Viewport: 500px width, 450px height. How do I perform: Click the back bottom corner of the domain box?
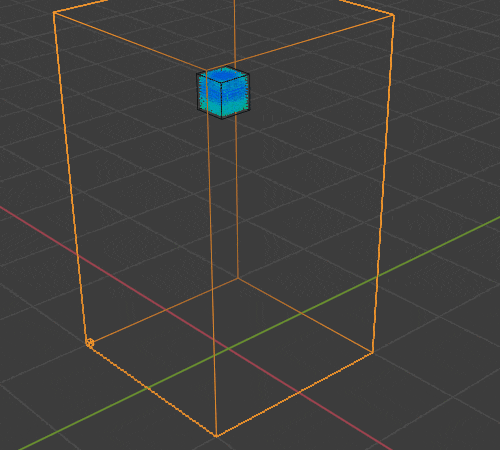(x=238, y=278)
